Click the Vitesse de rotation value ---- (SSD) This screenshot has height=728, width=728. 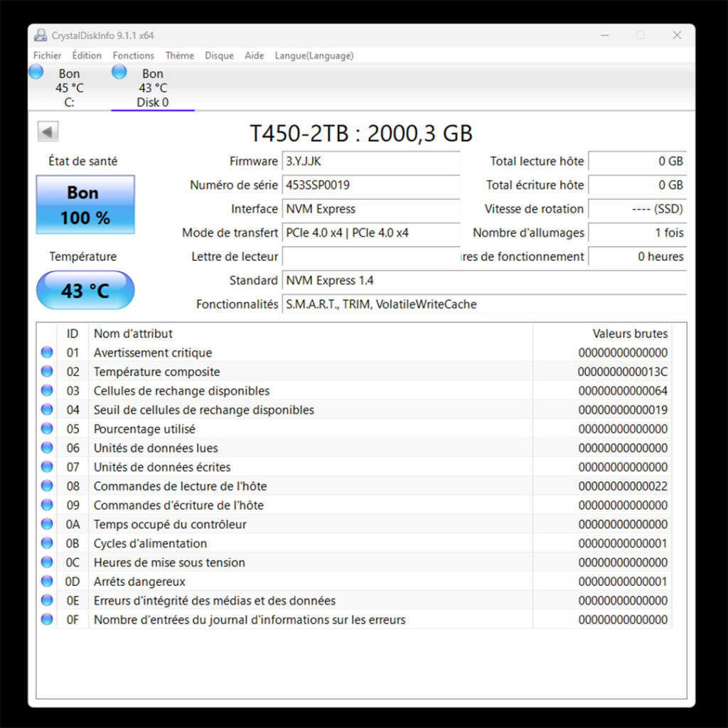(638, 209)
